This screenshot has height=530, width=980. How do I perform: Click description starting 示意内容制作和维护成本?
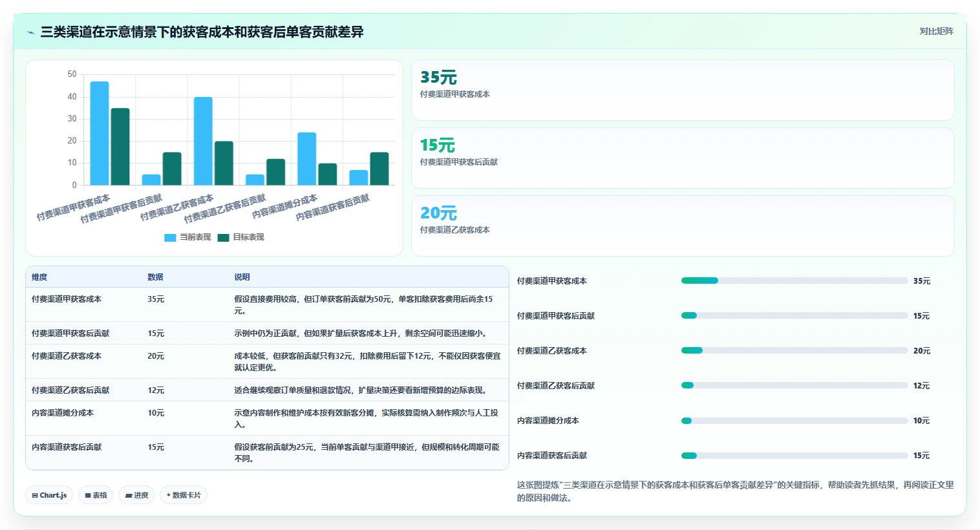pyautogui.click(x=366, y=419)
